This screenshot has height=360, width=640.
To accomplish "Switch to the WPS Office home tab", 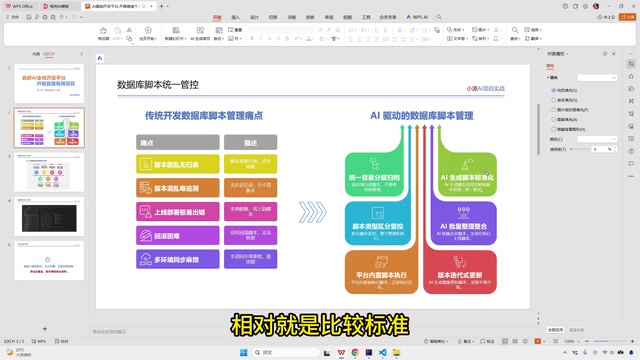I will point(19,6).
